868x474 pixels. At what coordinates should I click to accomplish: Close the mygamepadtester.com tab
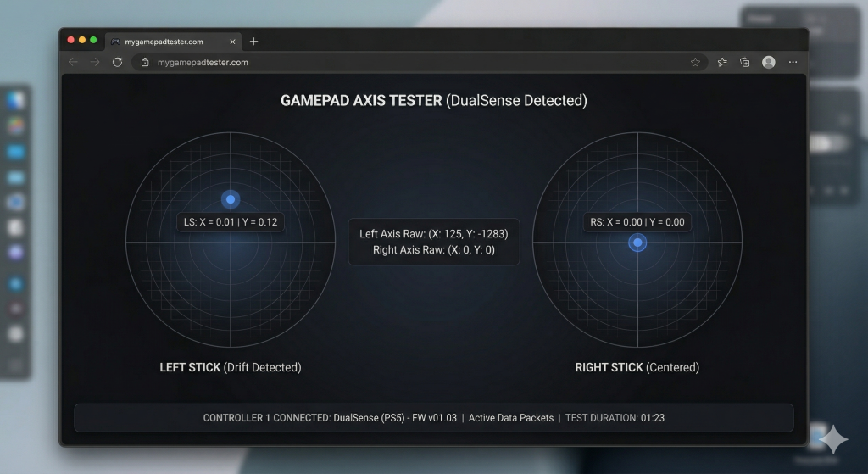tap(232, 42)
